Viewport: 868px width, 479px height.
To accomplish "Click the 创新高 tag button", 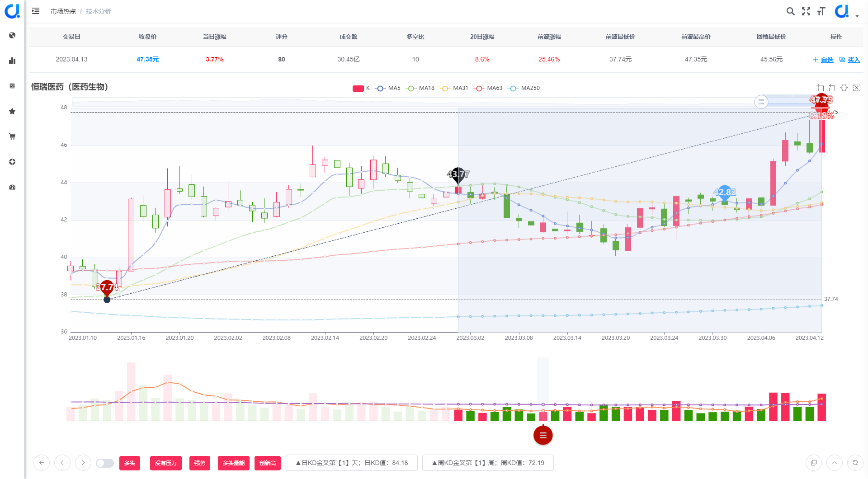I will click(268, 463).
